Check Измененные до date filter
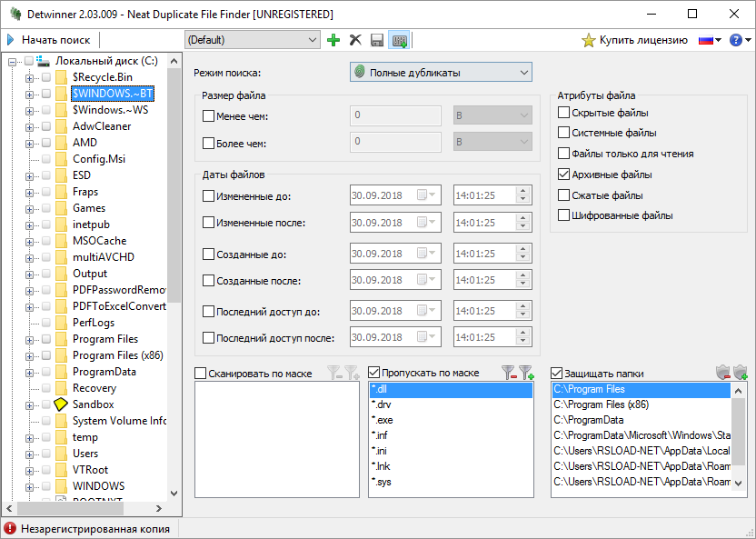The image size is (756, 539). (x=208, y=196)
